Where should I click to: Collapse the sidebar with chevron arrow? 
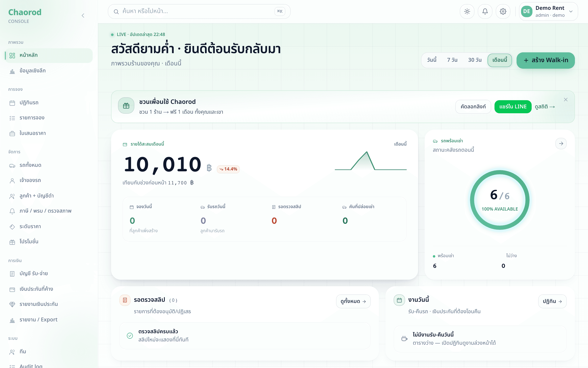83,16
